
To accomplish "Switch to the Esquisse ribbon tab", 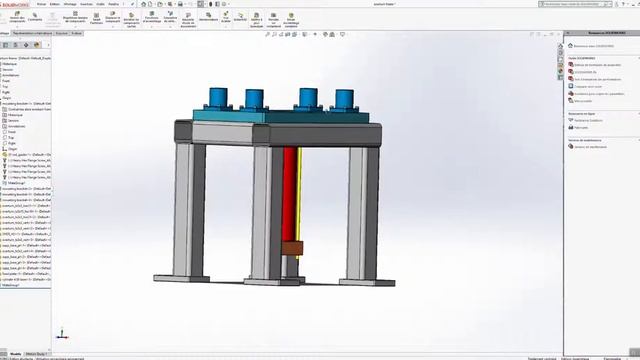I will click(62, 33).
